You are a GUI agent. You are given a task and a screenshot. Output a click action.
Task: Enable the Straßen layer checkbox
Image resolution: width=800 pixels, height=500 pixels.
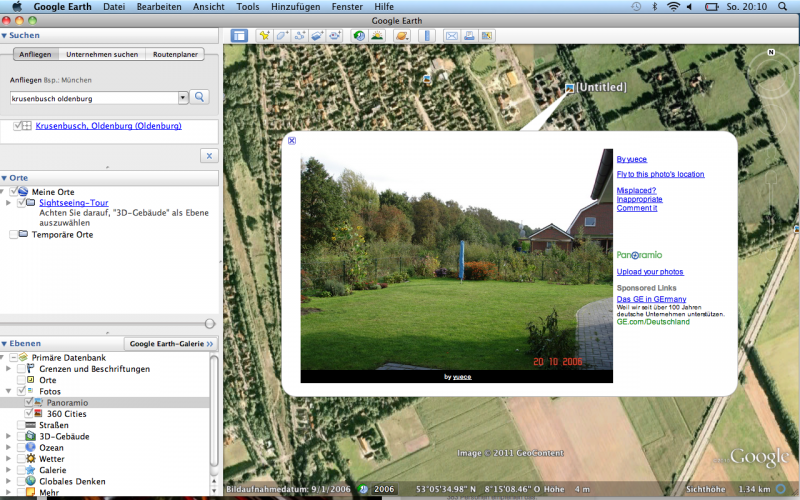(x=29, y=424)
